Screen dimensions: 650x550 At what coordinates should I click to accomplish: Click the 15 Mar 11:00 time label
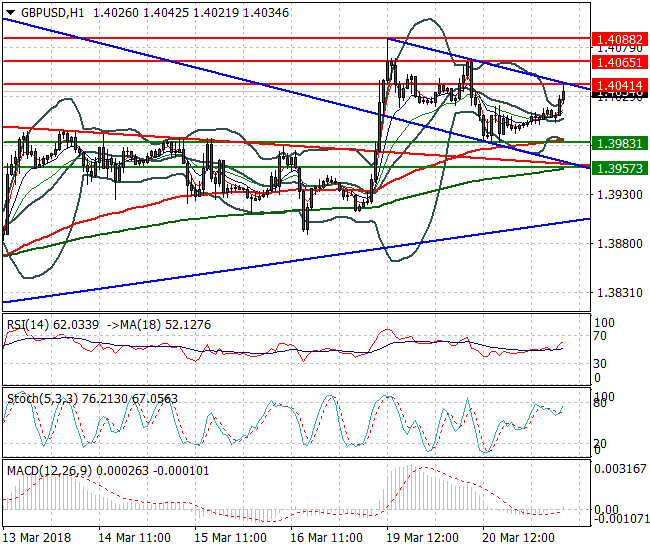click(x=230, y=538)
